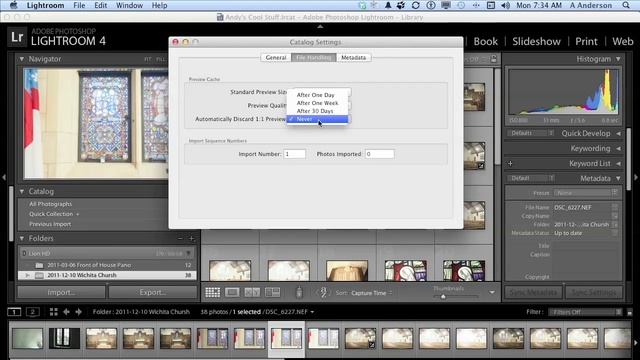
Task: Open sync status icon in menu bar
Action: [416, 5]
